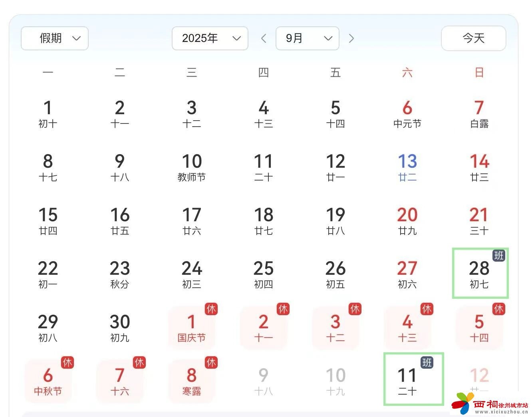Select 中元节 on September 6
532x417 pixels.
click(407, 113)
